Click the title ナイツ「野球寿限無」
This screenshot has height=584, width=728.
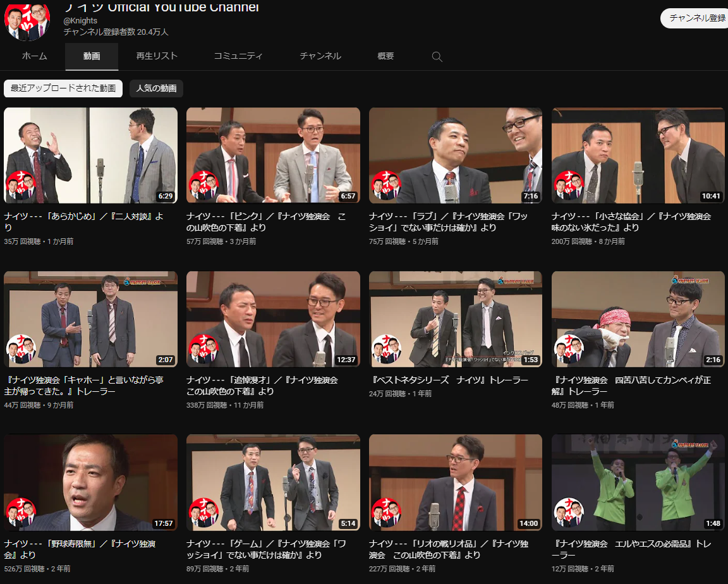[80, 549]
